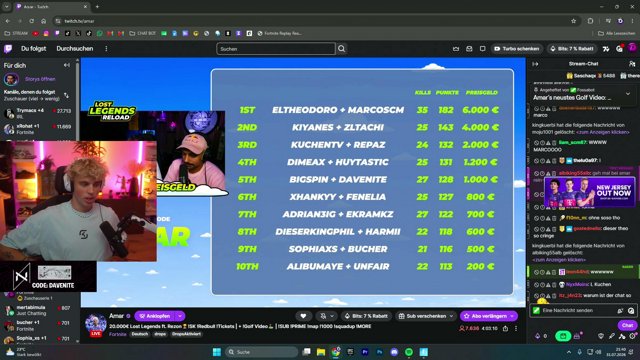Screen dimensions: 640x360
Task: Open the chat settings gear icon
Action: click(x=632, y=336)
